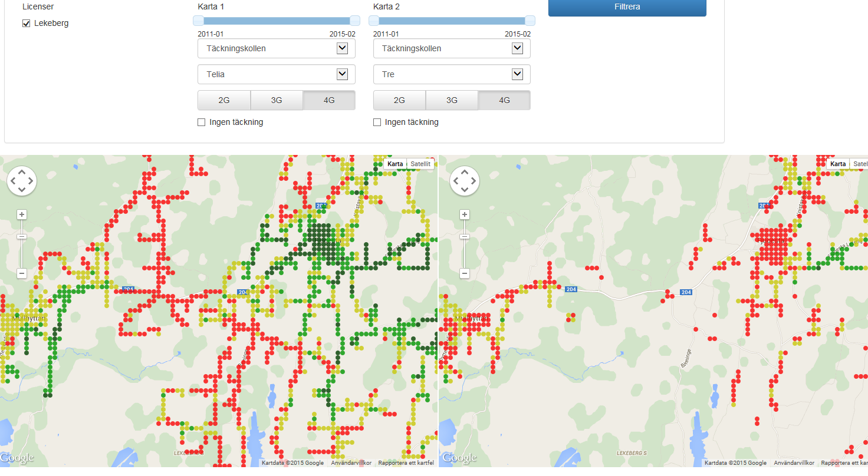
Task: Click Karta 2 end date slider handle
Action: pyautogui.click(x=530, y=21)
